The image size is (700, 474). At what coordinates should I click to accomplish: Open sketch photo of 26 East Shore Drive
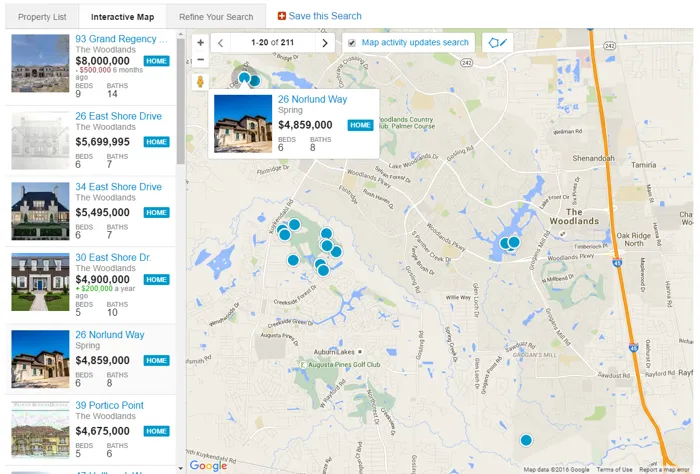pyautogui.click(x=40, y=141)
